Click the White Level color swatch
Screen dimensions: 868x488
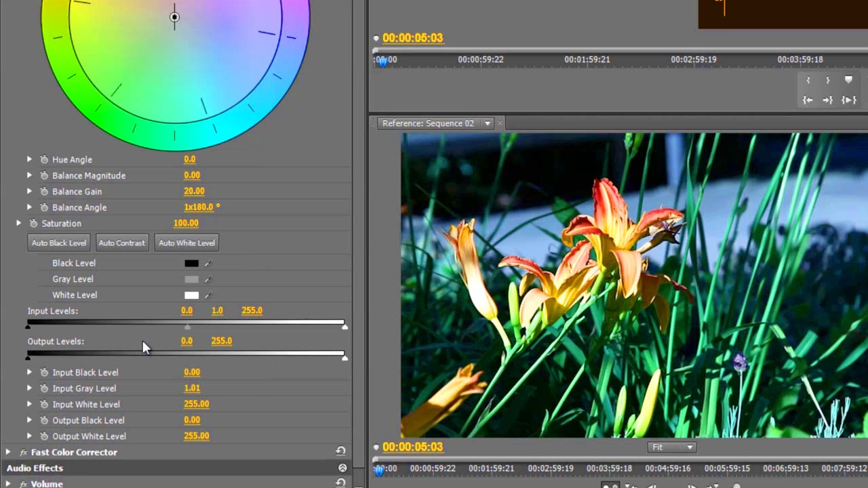coord(191,295)
